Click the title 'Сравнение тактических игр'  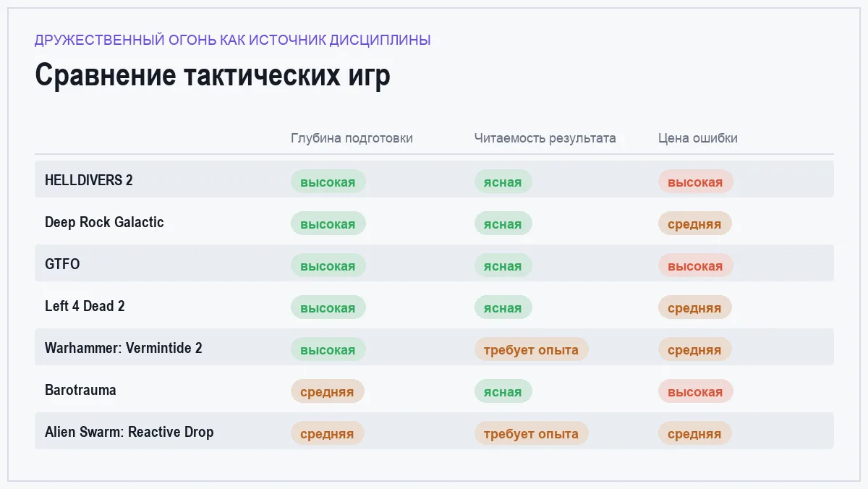point(213,76)
